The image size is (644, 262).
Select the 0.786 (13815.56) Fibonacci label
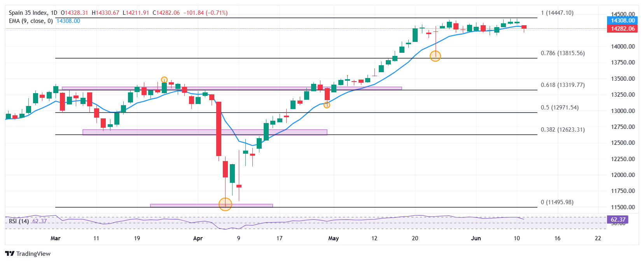tap(563, 53)
